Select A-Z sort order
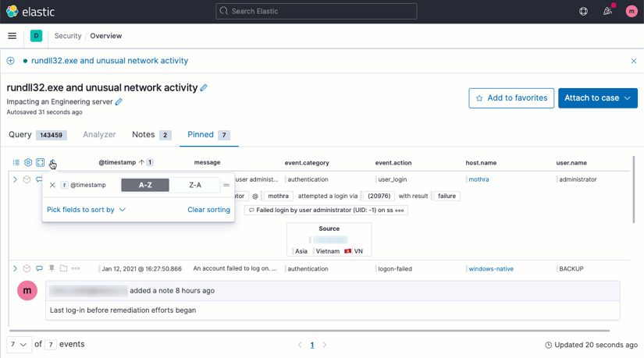644x358 pixels. [x=145, y=185]
